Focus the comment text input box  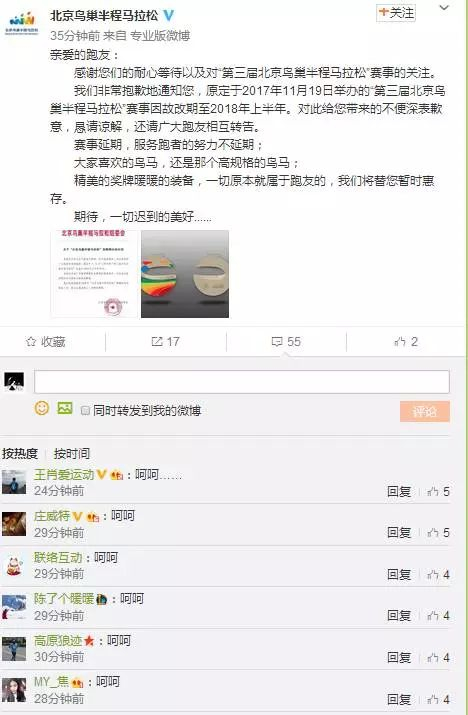click(x=241, y=382)
